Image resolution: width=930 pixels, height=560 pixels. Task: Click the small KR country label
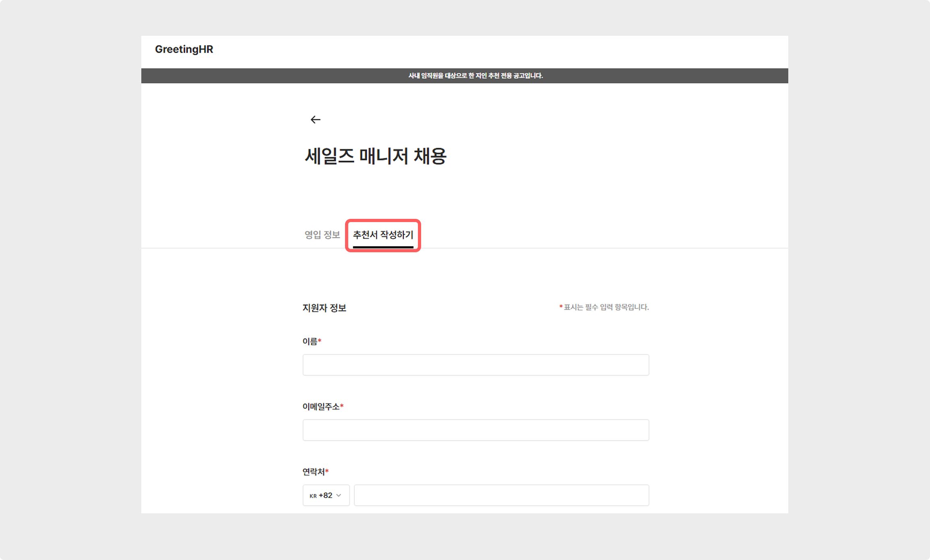tap(313, 496)
